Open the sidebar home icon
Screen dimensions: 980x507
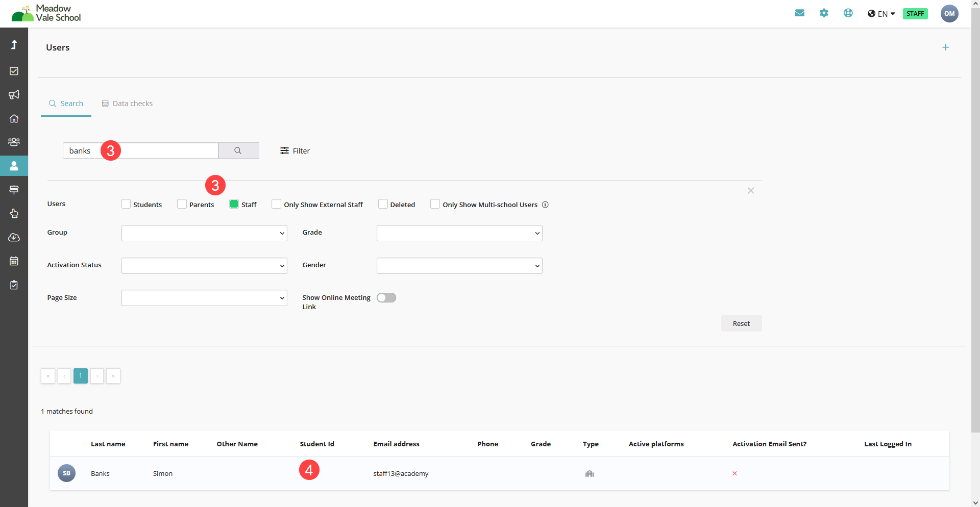pos(14,118)
